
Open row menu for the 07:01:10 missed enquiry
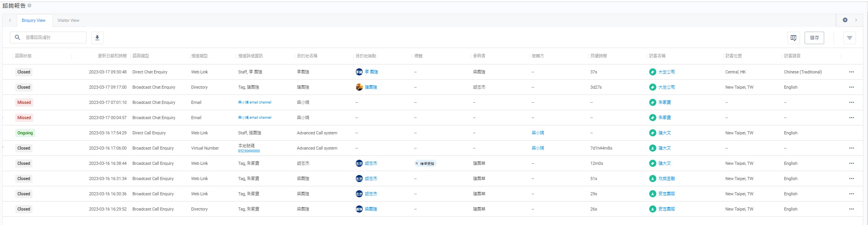(851, 102)
